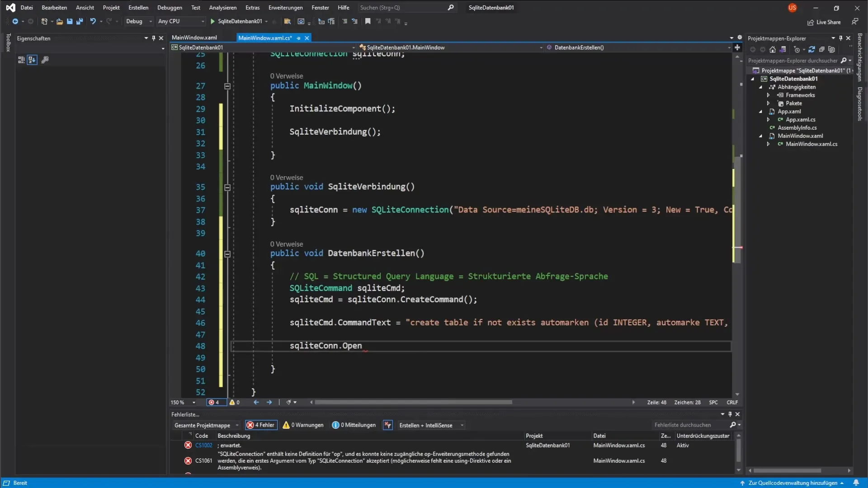
Task: Open the Gesamte Projektmappe scope dropdown
Action: pyautogui.click(x=206, y=425)
